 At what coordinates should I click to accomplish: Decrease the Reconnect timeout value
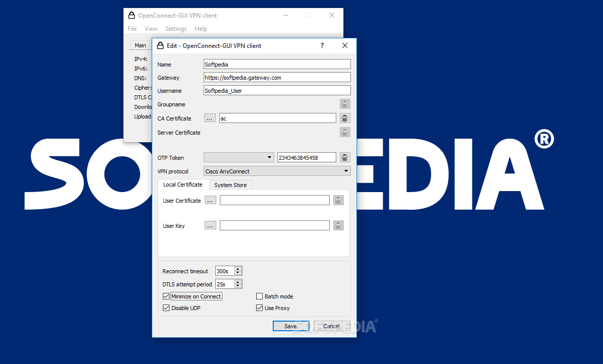[x=238, y=273]
